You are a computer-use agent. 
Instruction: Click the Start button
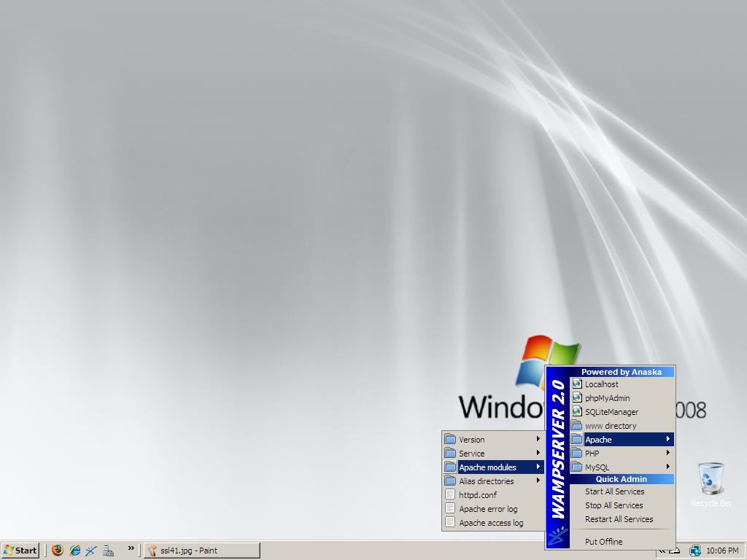coord(20,551)
